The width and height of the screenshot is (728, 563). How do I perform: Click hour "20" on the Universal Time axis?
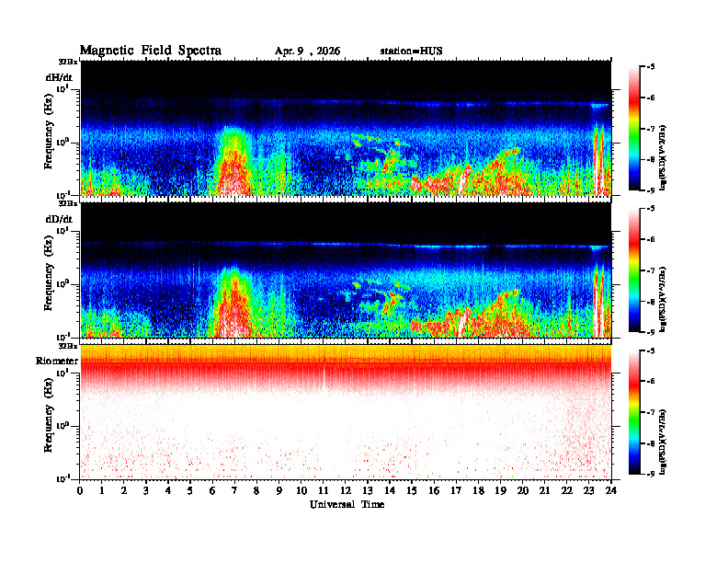(x=523, y=490)
